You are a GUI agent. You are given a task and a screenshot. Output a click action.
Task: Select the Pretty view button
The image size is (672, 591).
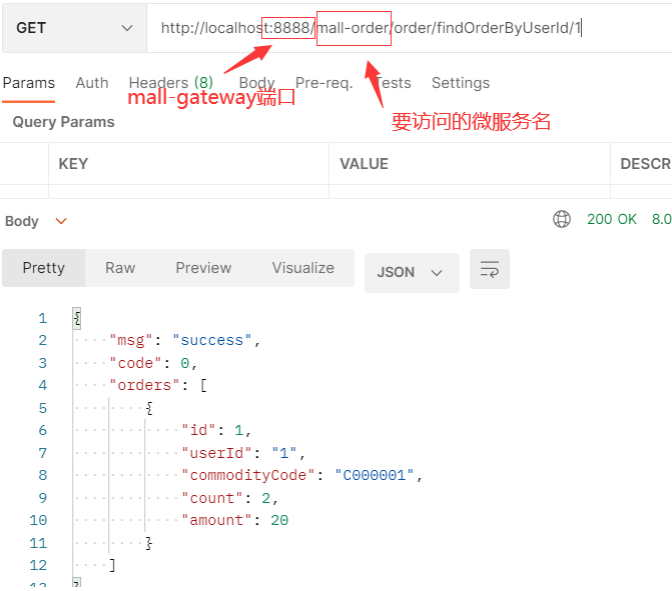44,268
